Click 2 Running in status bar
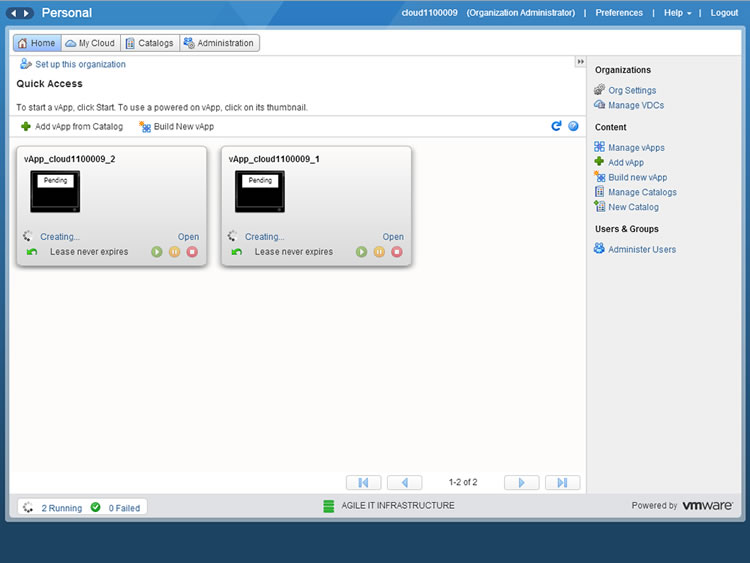 62,508
